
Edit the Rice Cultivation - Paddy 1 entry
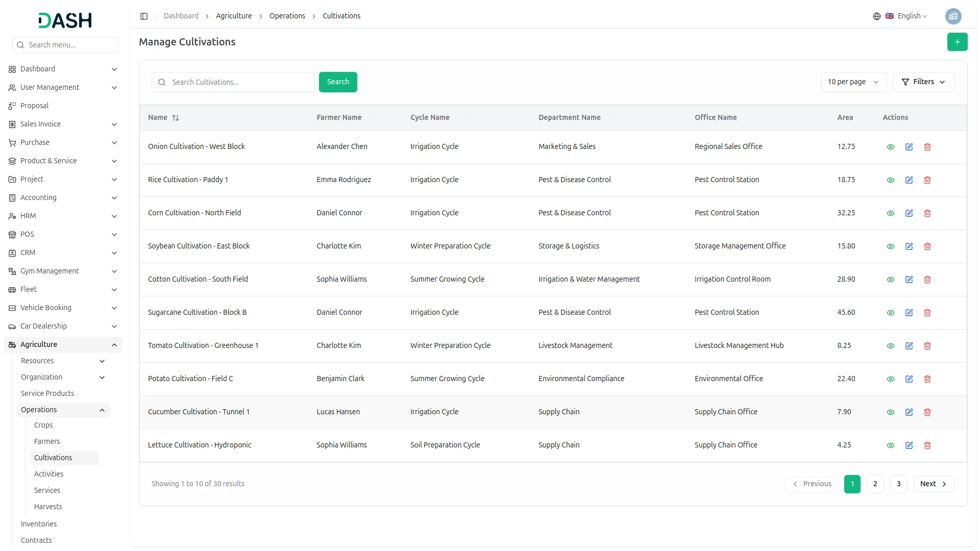(x=909, y=180)
